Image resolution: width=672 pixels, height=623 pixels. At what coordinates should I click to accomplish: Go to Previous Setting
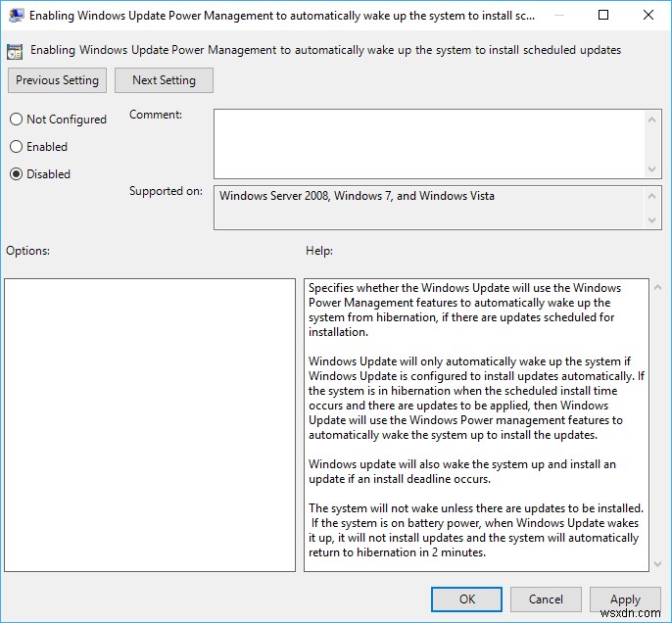[57, 80]
